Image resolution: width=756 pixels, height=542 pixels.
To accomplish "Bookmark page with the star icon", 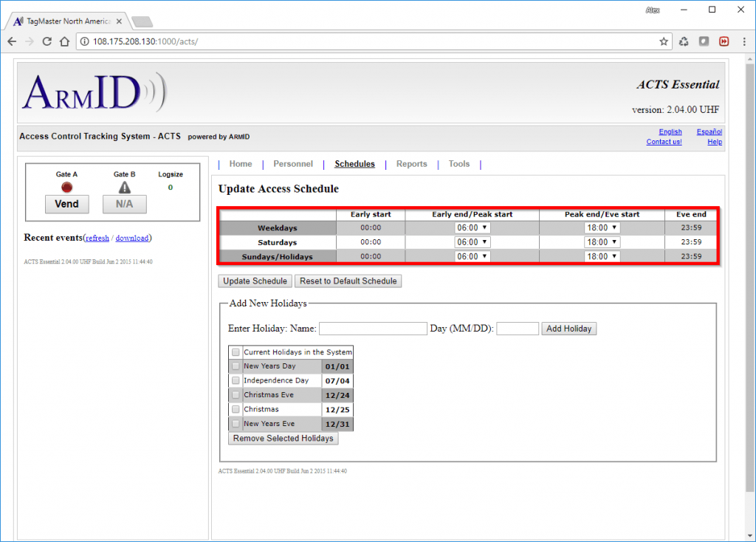I will tap(664, 41).
